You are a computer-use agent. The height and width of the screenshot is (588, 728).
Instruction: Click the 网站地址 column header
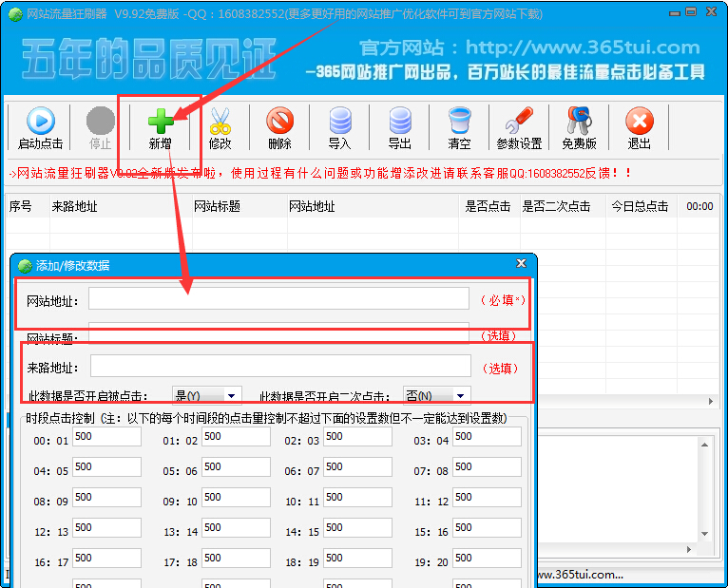[373, 206]
